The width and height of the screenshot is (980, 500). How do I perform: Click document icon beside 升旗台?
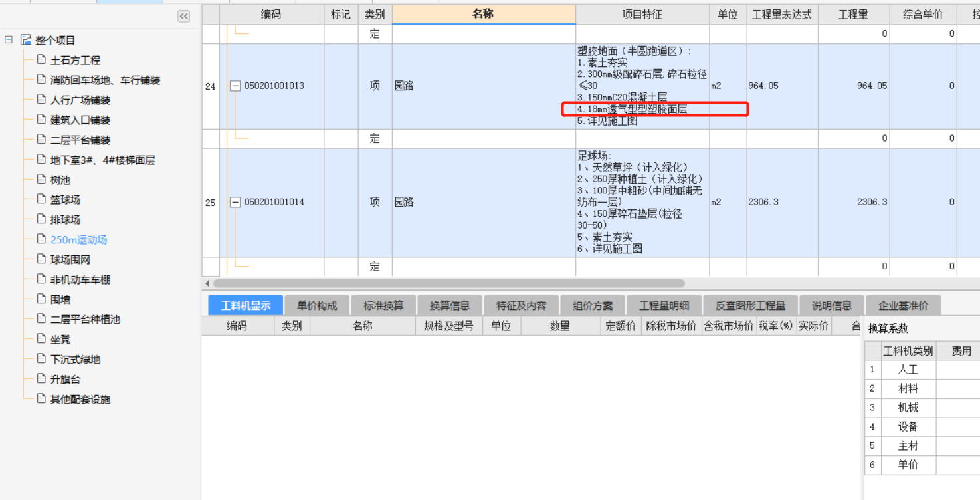tap(41, 379)
